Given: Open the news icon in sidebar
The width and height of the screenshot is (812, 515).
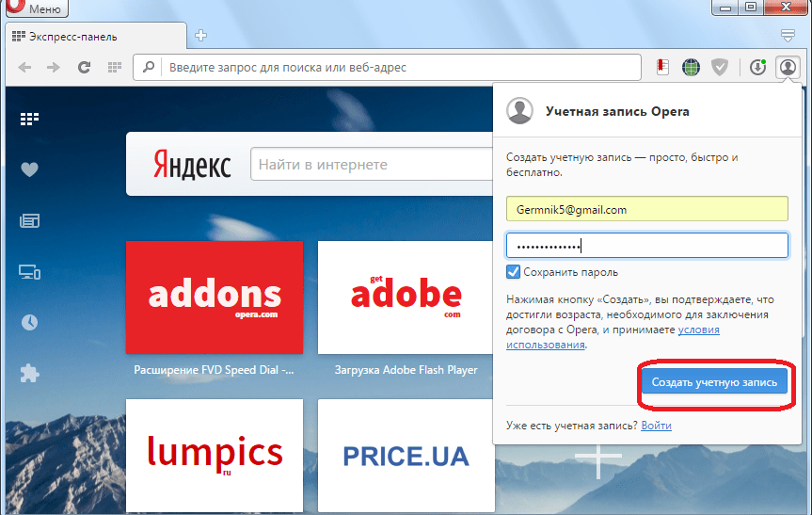Looking at the screenshot, I should (29, 220).
